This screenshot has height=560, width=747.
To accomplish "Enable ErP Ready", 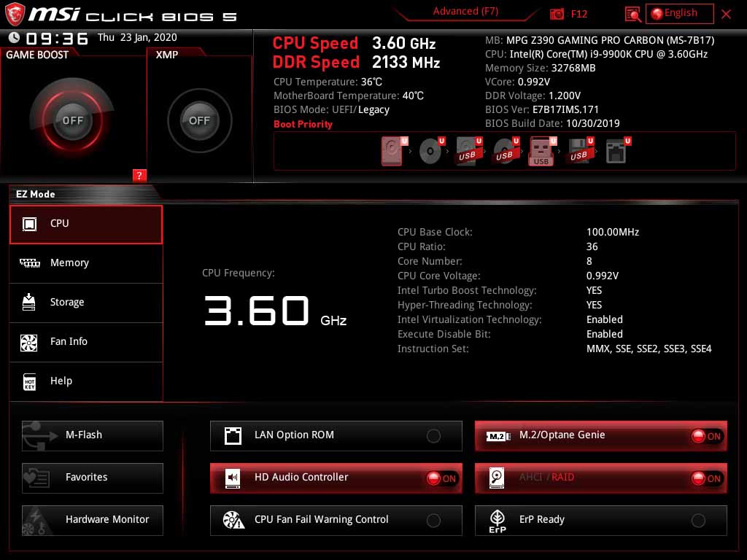I will [699, 520].
